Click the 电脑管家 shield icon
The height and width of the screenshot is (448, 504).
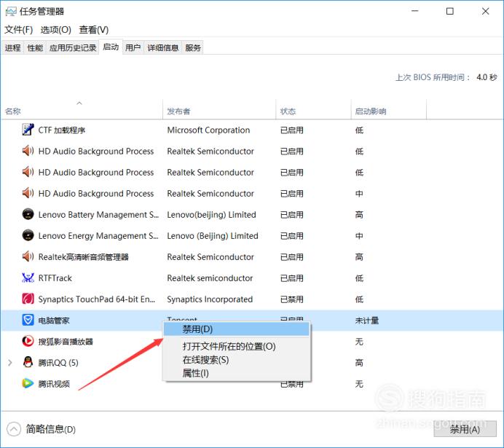tap(28, 320)
